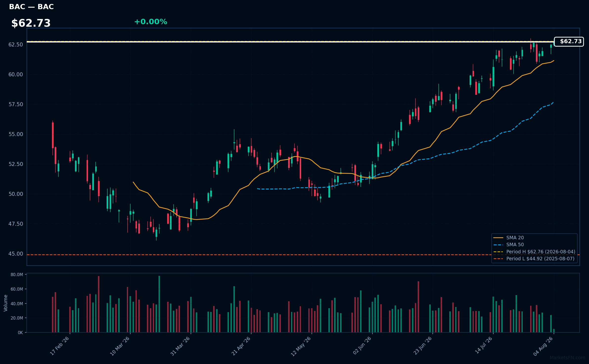Click the "SMA 20" legend label

click(515, 238)
